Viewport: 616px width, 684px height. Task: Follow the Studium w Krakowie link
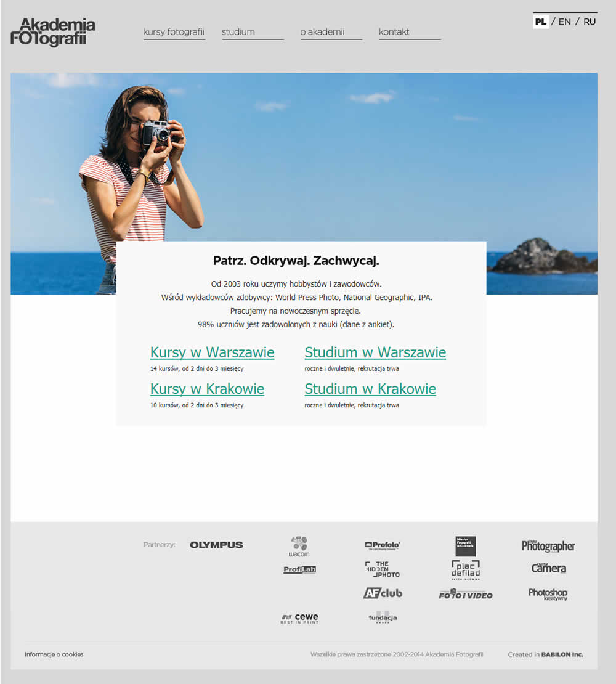tap(370, 389)
